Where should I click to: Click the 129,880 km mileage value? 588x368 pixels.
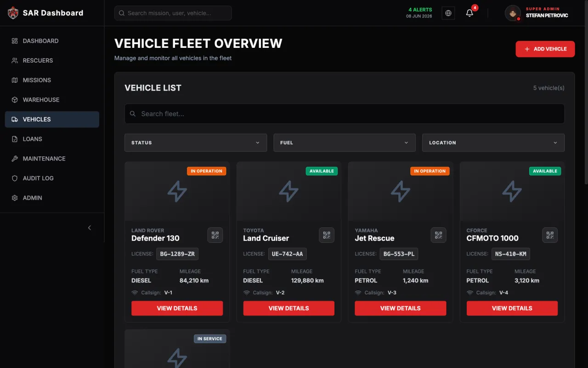click(x=307, y=281)
